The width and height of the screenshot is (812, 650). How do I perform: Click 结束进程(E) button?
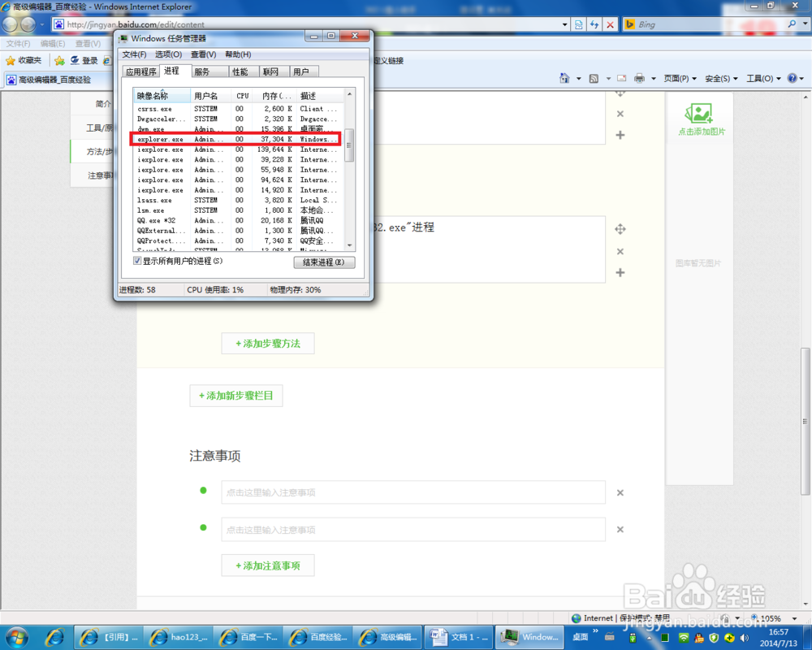[x=324, y=262]
